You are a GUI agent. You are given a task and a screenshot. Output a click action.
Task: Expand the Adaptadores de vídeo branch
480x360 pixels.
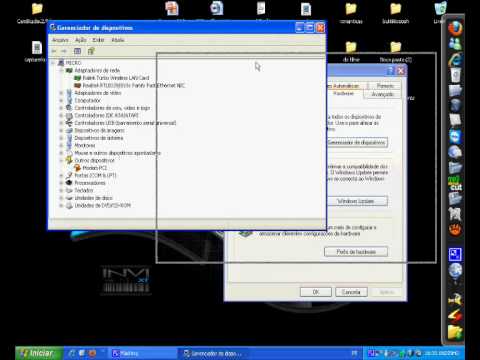coord(61,93)
